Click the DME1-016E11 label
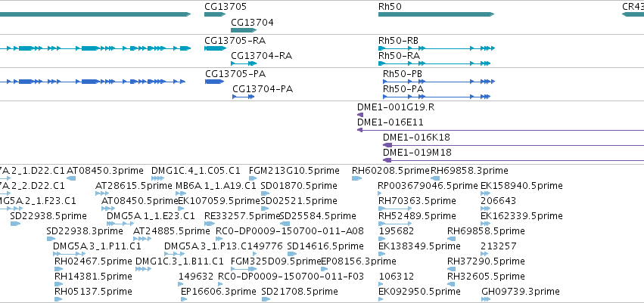This screenshot has height=303, width=644. 390,122
